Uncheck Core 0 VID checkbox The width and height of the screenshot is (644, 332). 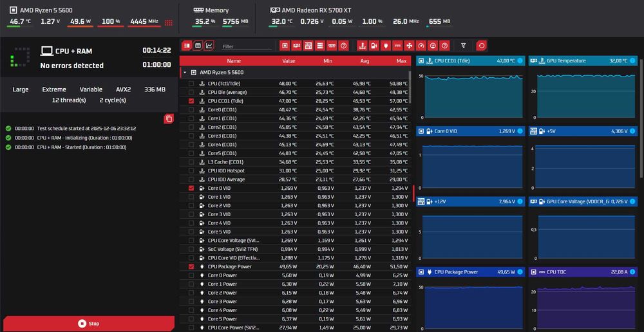click(x=191, y=188)
